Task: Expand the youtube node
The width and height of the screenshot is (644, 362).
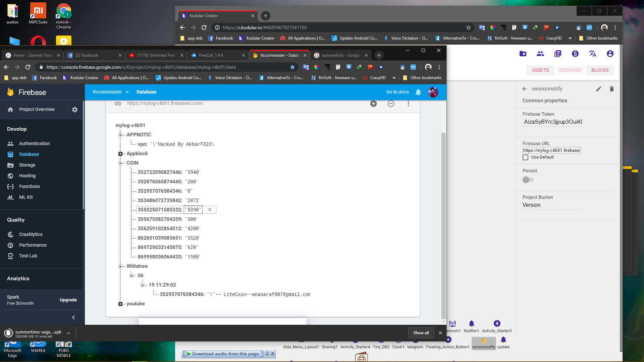Action: click(120, 304)
